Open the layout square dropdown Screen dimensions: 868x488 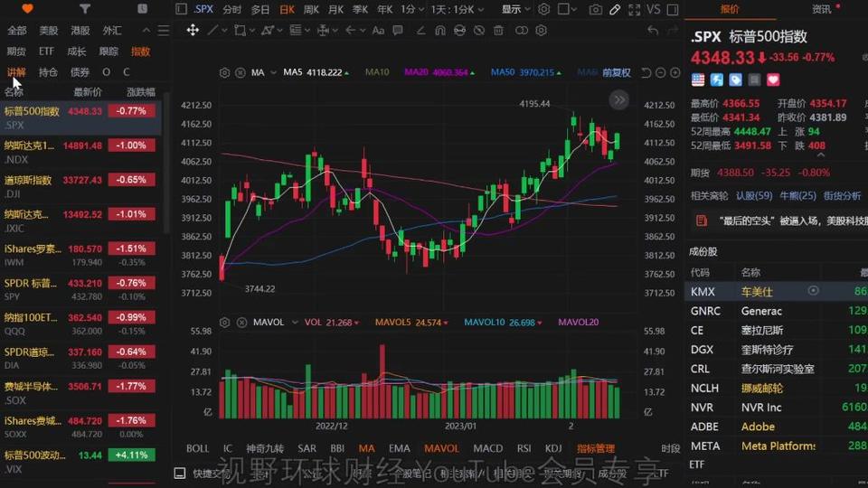coord(568,9)
